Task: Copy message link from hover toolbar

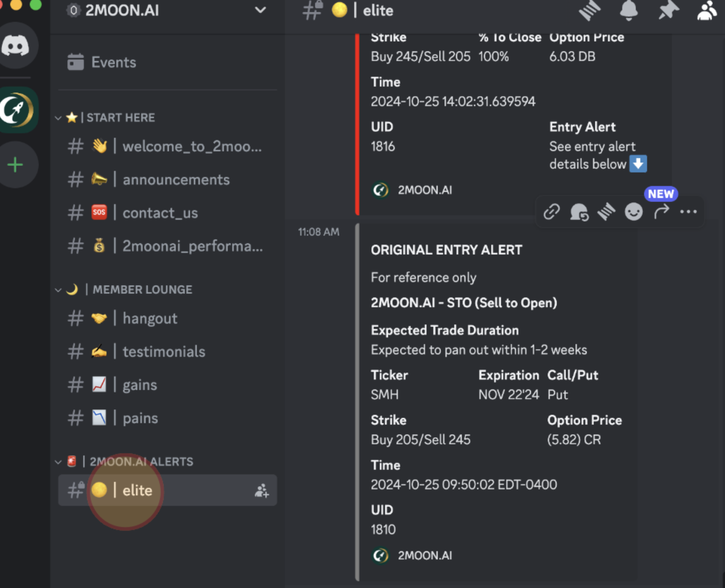Action: (x=551, y=212)
